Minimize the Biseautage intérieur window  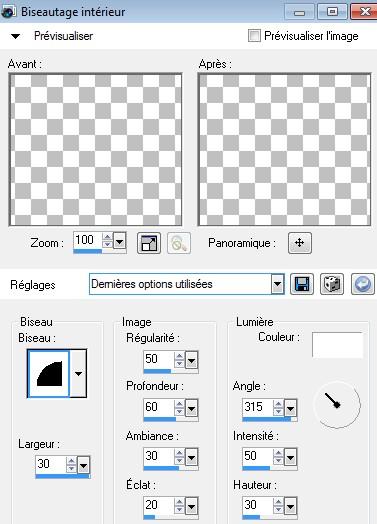[299, 12]
